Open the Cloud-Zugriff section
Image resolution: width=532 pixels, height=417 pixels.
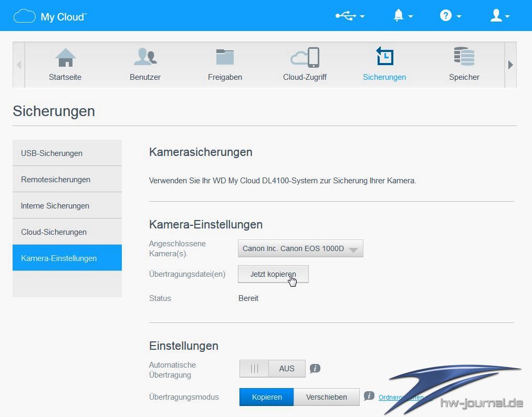click(305, 65)
